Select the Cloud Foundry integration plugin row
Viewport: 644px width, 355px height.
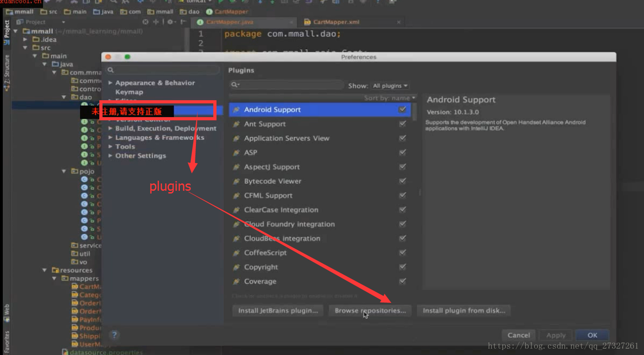tap(320, 224)
